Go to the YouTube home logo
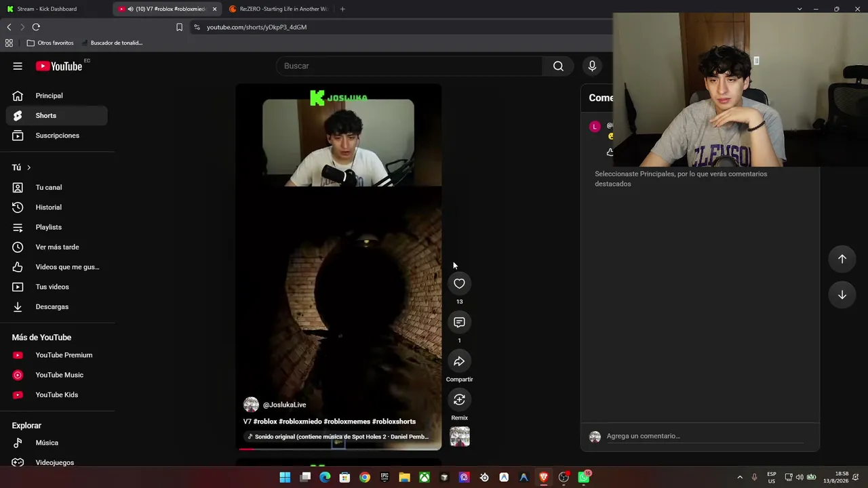868x488 pixels. point(59,66)
